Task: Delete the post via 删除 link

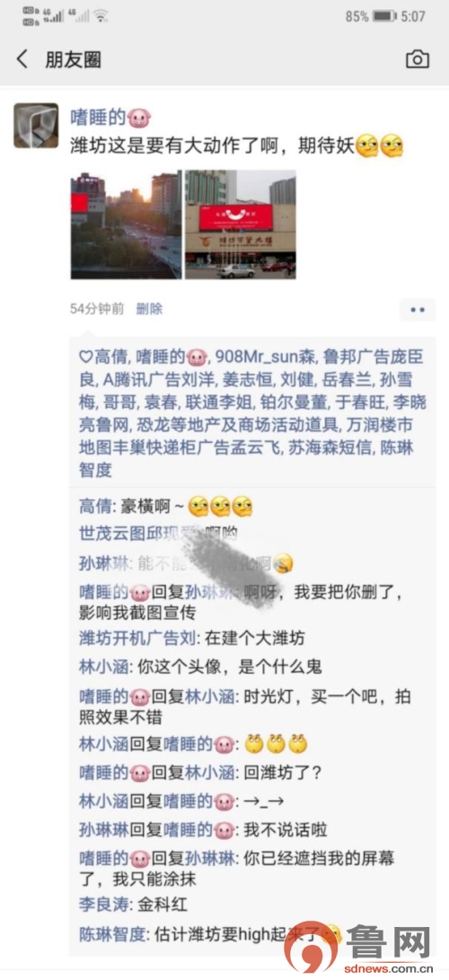Action: [x=149, y=308]
